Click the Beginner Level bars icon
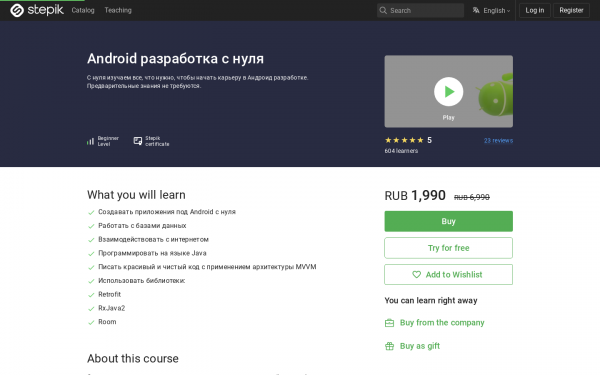Viewport: 600px width, 375px height. (x=90, y=141)
